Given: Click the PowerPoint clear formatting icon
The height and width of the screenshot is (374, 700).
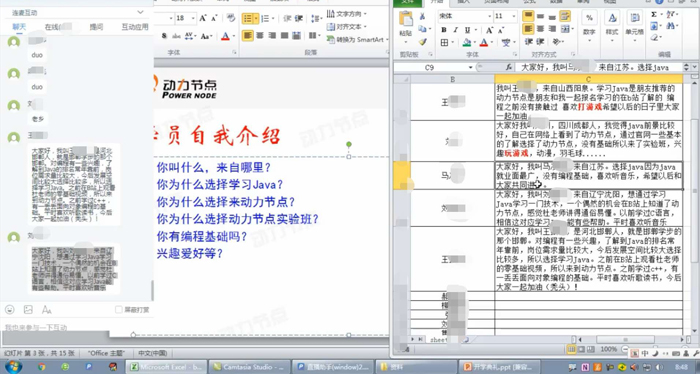Looking at the screenshot, I should pyautogui.click(x=230, y=18).
